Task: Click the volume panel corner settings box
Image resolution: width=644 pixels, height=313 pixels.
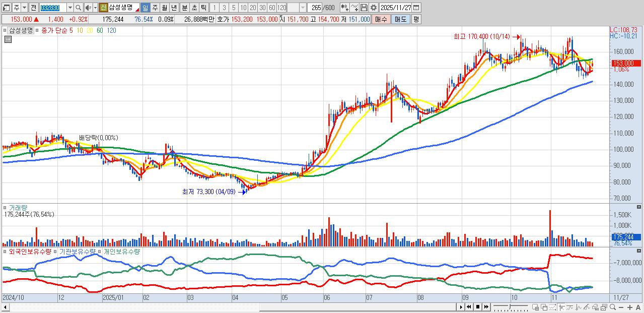Action: [x=639, y=207]
